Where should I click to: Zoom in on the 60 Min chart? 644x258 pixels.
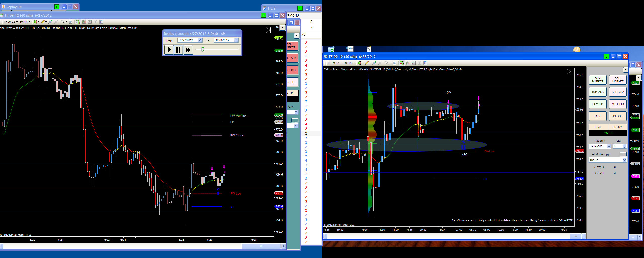51,22
